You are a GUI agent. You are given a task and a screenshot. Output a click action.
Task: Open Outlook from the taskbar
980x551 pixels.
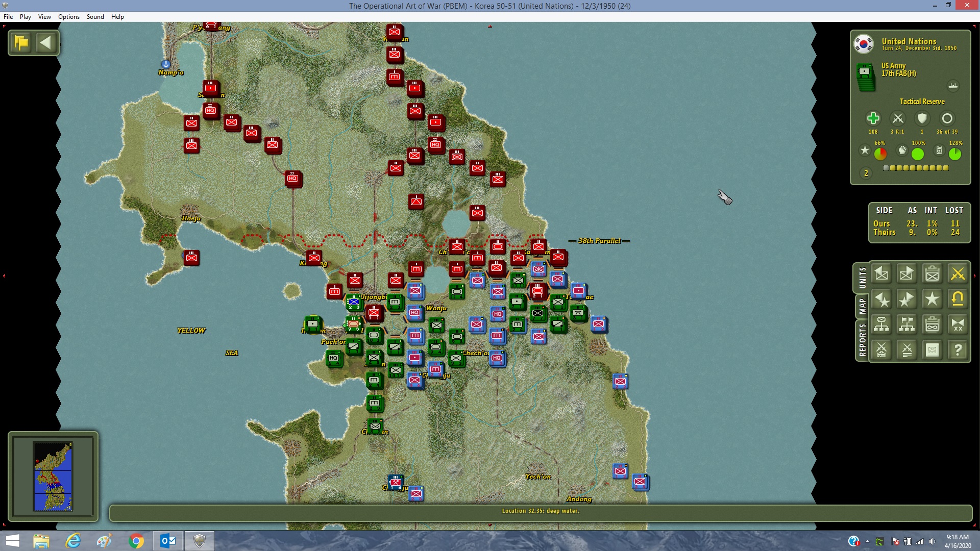point(168,541)
